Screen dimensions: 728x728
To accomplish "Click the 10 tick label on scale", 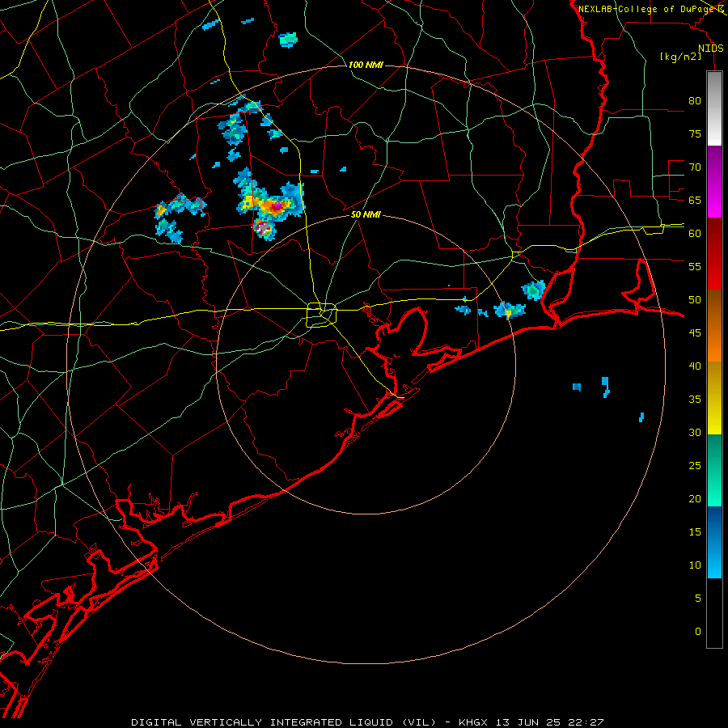I will coord(695,565).
